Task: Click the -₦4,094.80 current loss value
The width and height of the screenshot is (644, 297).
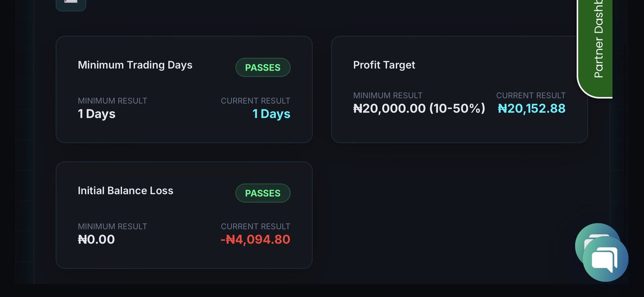Action: tap(255, 240)
